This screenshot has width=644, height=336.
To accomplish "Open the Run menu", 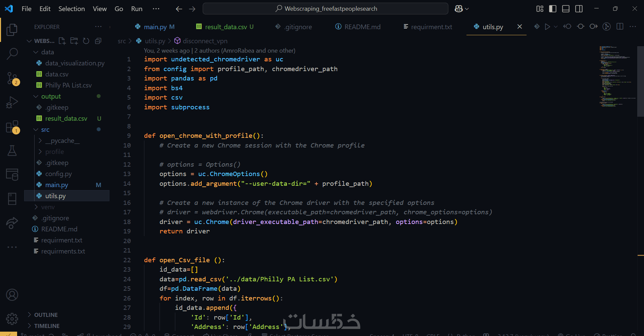I will pos(137,9).
